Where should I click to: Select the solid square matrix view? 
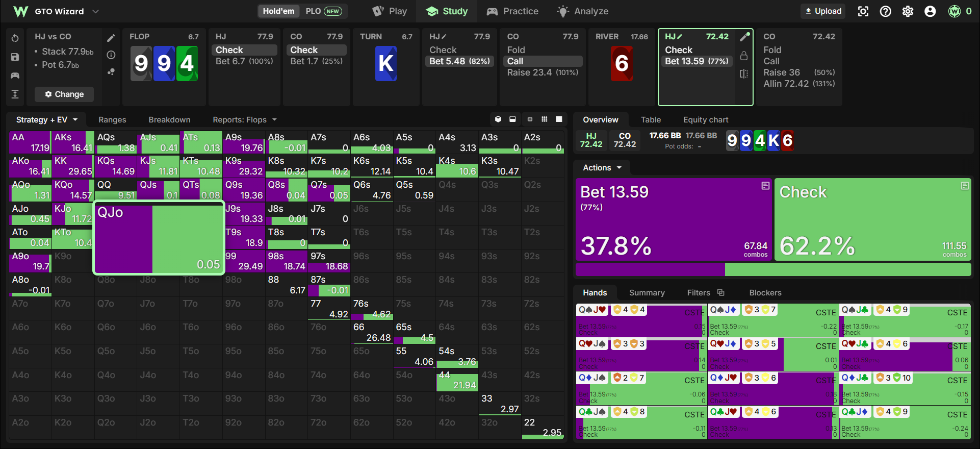coord(559,119)
